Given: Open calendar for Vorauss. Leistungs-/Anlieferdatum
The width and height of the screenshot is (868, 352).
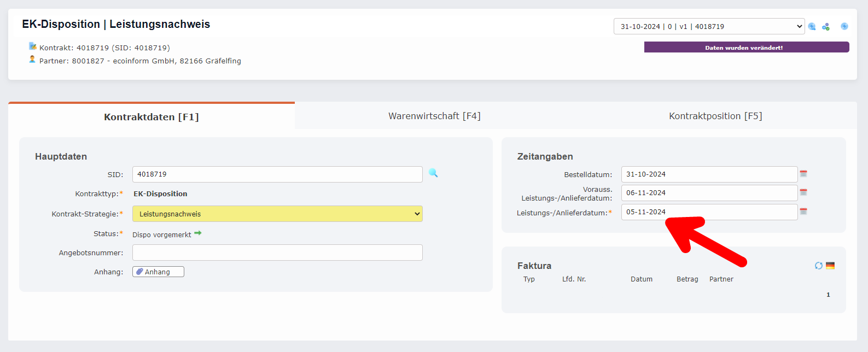Looking at the screenshot, I should [803, 192].
